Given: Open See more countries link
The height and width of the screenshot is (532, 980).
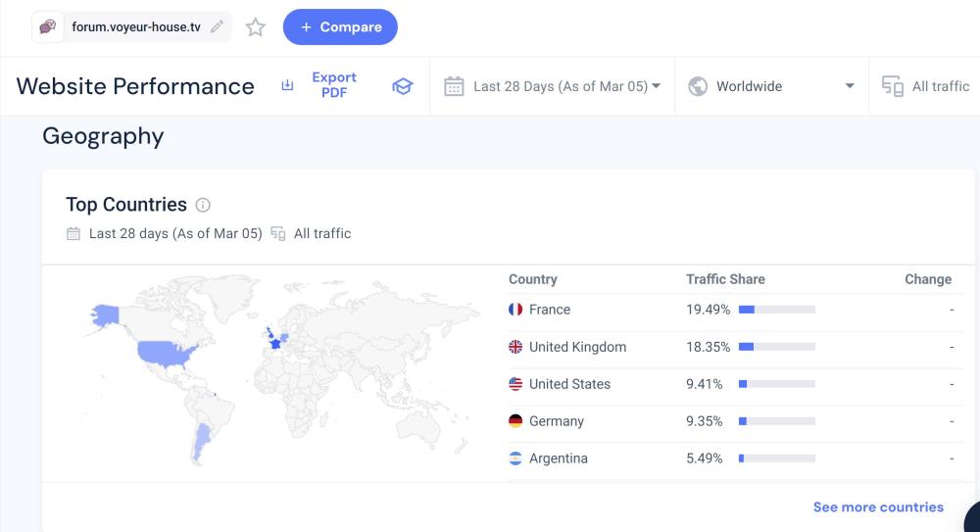Looking at the screenshot, I should 878,508.
